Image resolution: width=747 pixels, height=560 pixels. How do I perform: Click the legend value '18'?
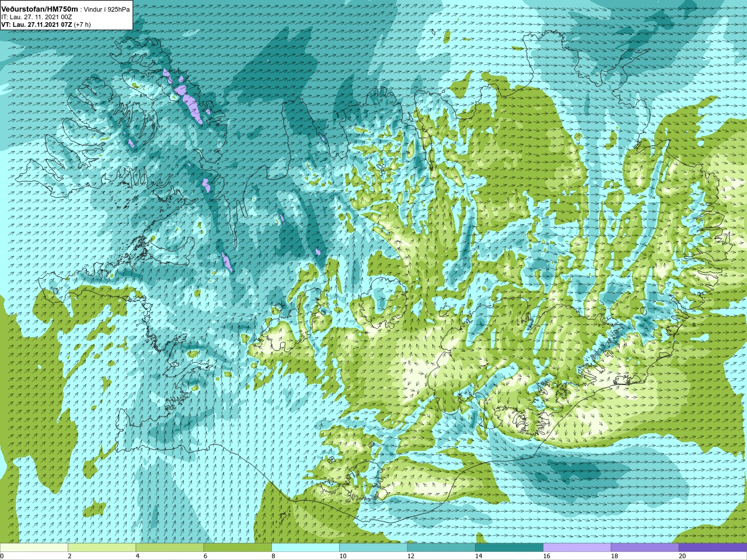pyautogui.click(x=615, y=556)
